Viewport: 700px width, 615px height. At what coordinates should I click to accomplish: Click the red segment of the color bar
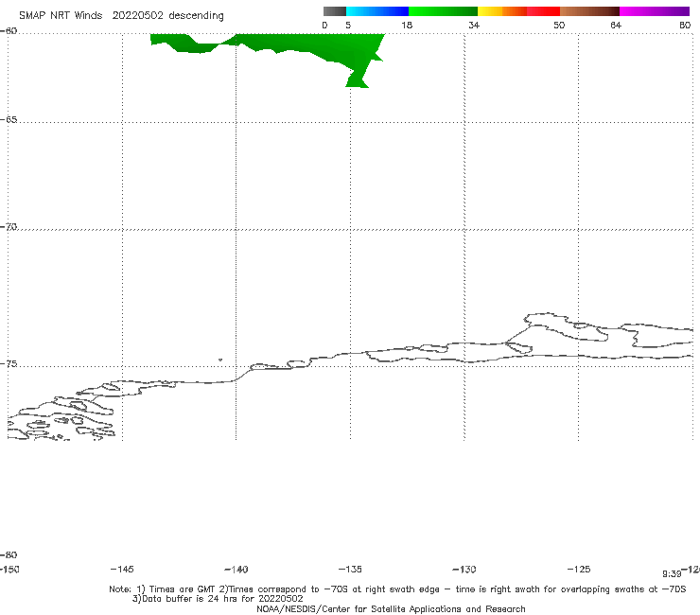543,11
